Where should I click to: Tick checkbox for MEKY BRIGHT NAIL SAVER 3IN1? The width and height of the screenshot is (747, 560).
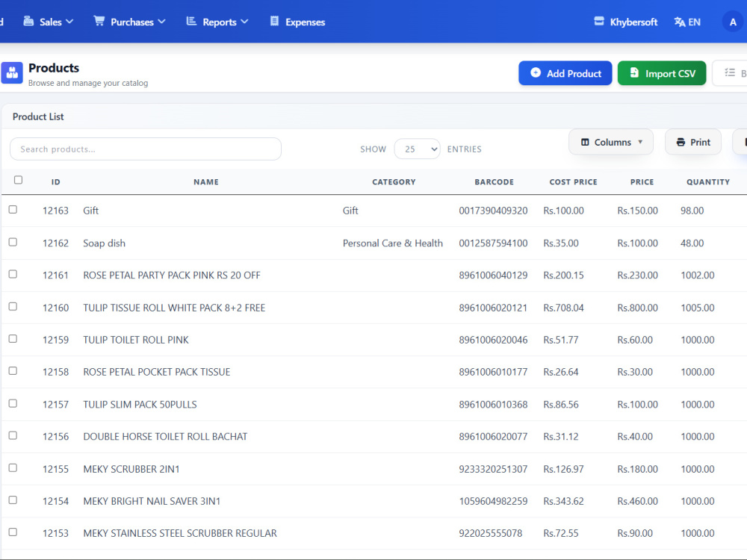click(x=13, y=500)
